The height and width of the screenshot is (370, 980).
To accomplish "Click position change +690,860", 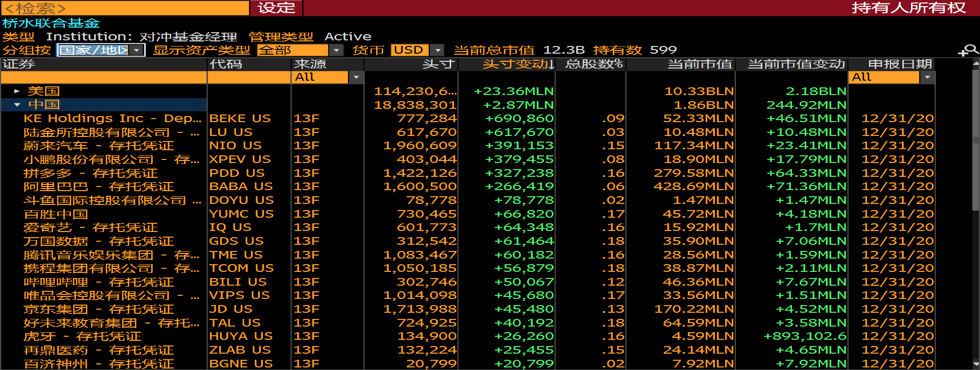I will click(519, 119).
